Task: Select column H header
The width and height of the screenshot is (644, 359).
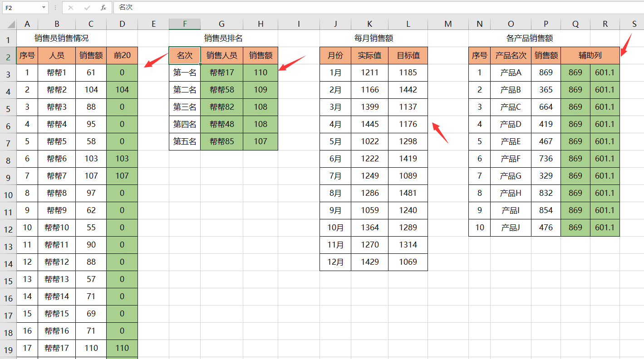Action: pos(261,24)
